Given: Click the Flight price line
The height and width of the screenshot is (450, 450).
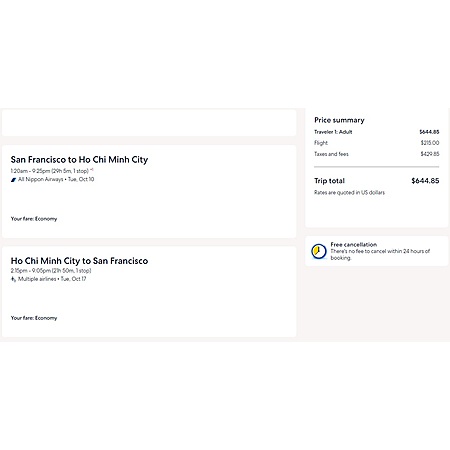Looking at the screenshot, I should (x=377, y=143).
